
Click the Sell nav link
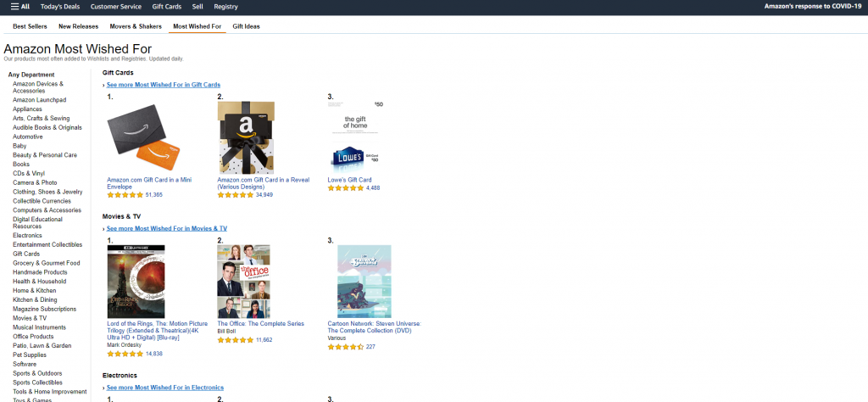[198, 7]
